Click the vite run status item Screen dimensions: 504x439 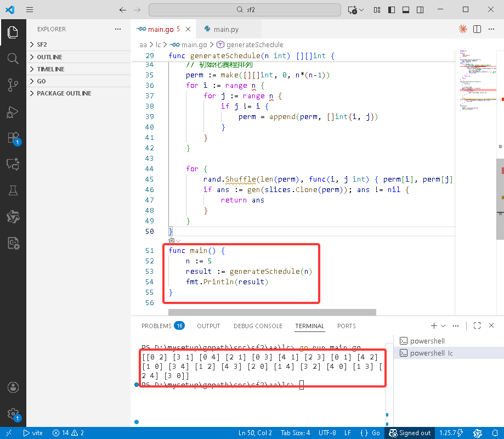click(x=33, y=433)
